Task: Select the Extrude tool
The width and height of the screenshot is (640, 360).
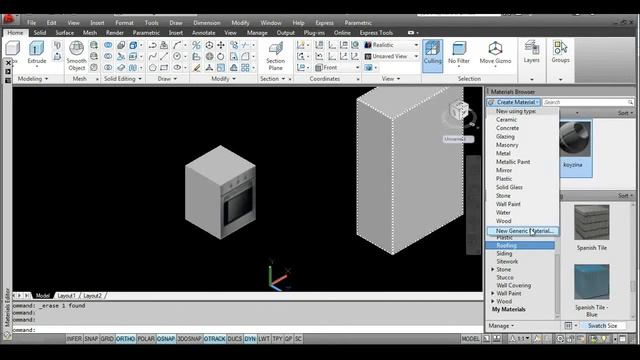Action: point(36,52)
